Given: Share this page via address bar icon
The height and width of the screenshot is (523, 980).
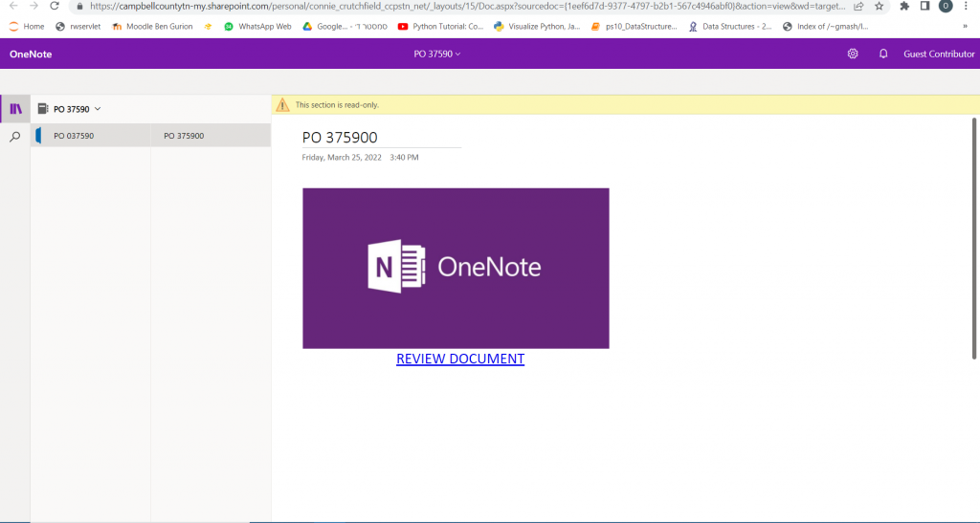Looking at the screenshot, I should tap(858, 7).
